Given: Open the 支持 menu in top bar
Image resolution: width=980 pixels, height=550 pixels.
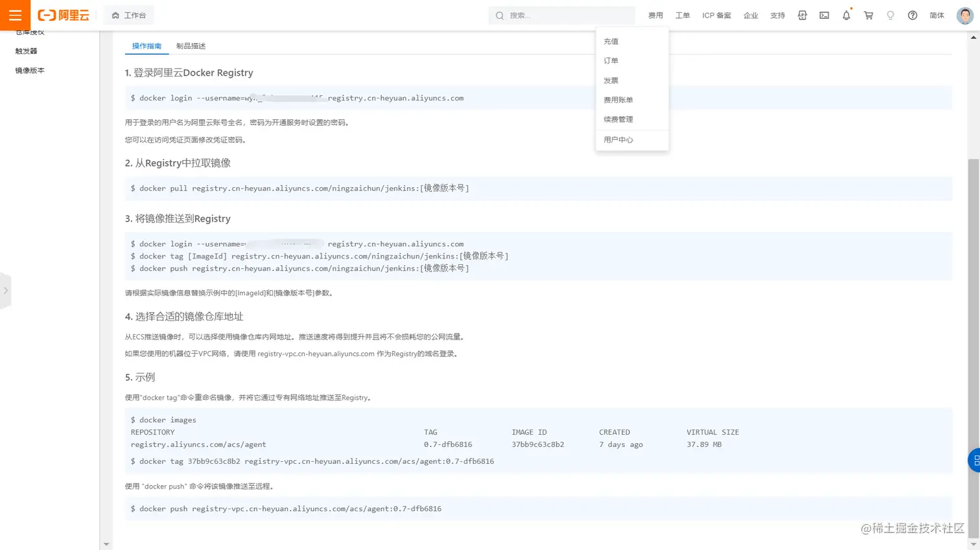Looking at the screenshot, I should click(x=777, y=16).
